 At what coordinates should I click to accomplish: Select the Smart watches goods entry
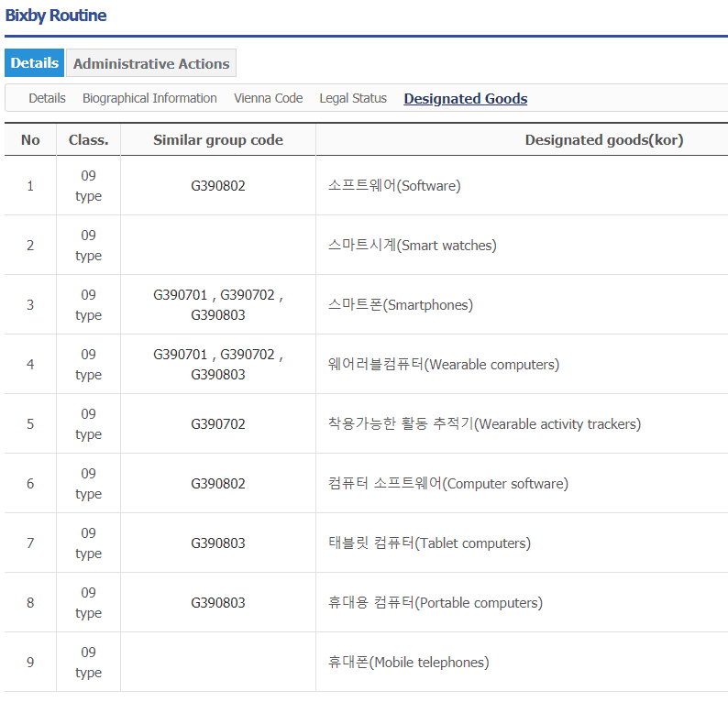[x=413, y=245]
